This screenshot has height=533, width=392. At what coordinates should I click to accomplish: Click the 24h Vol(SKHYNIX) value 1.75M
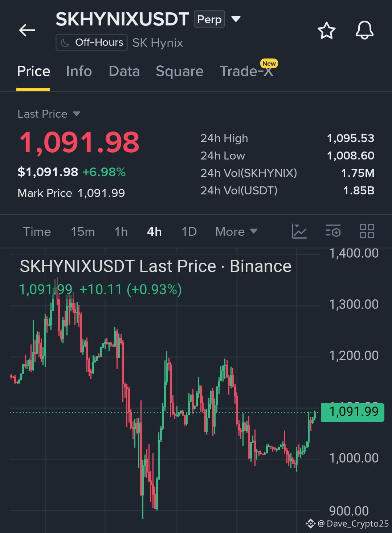[358, 173]
